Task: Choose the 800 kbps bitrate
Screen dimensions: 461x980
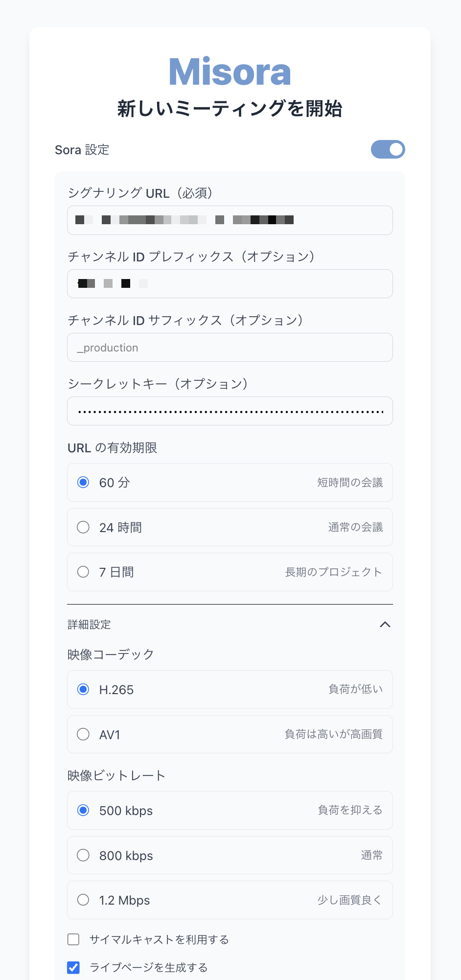Action: pos(83,855)
